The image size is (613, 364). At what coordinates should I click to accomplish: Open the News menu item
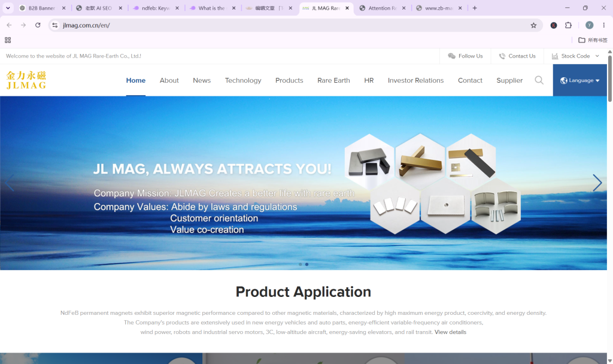[x=202, y=80]
